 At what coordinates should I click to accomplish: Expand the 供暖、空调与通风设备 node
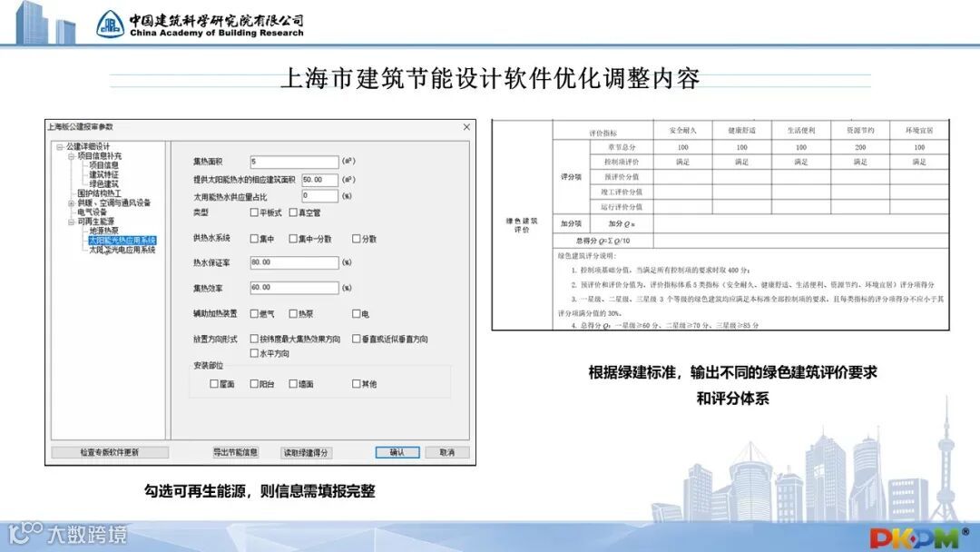click(72, 203)
